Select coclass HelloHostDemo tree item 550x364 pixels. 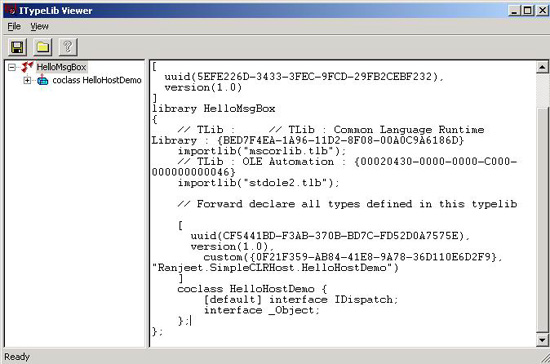97,80
